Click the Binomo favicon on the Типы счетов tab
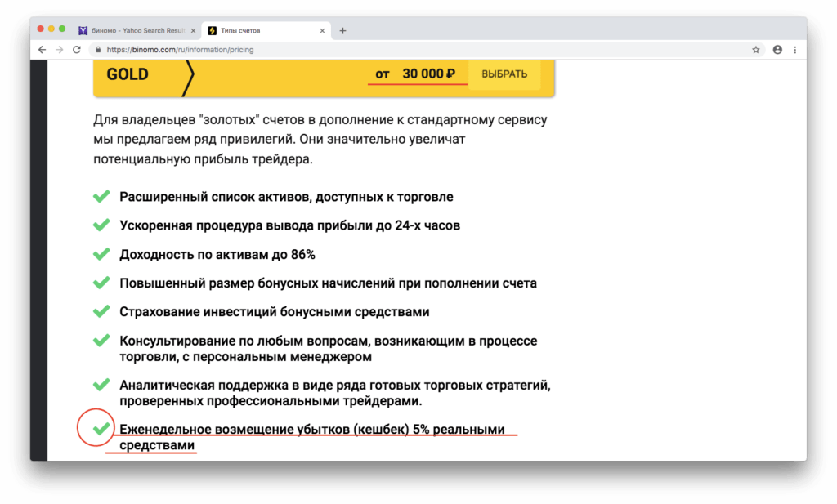Image resolution: width=837 pixels, height=504 pixels. [x=213, y=29]
